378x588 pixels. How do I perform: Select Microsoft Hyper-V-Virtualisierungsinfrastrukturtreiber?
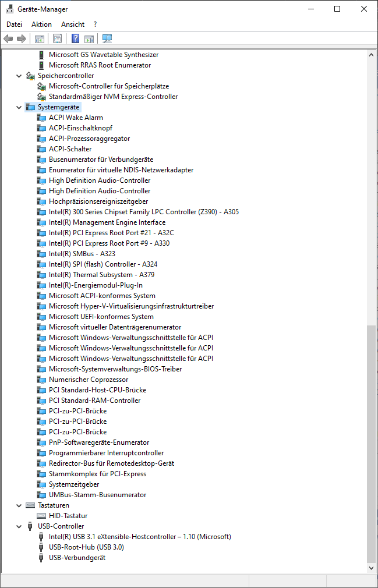132,306
